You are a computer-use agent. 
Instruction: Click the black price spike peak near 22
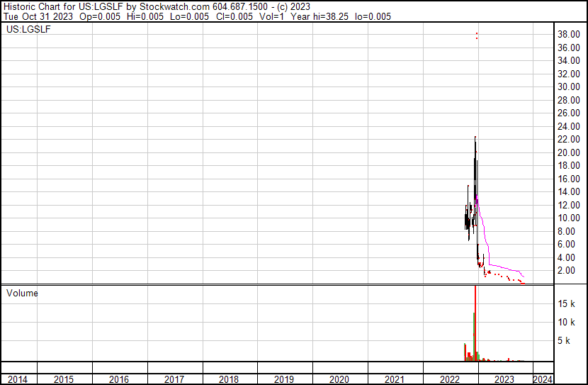click(x=475, y=138)
